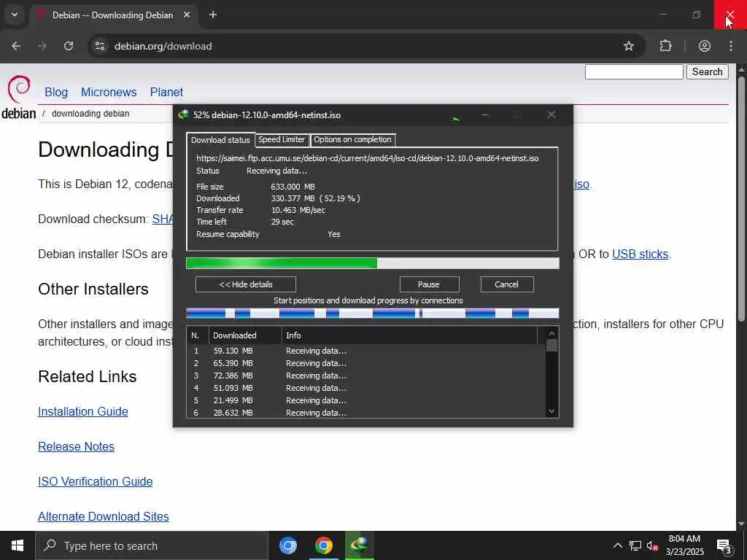Open the Chrome profile icon

[705, 46]
